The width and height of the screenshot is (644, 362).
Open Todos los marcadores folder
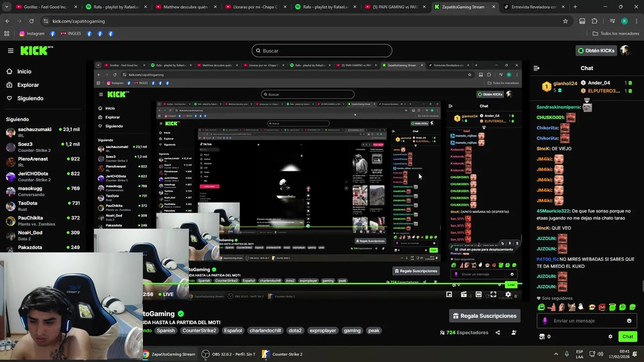616,34
